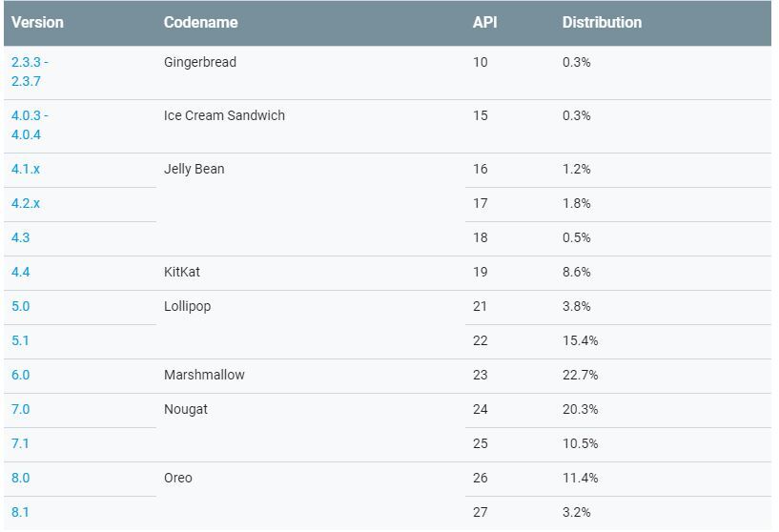The width and height of the screenshot is (779, 532).
Task: Open the 4.2.x version link
Action: 26,203
